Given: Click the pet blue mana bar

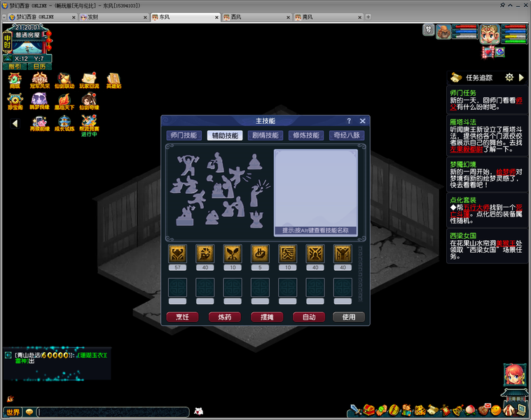Looking at the screenshot, I should [x=466, y=31].
